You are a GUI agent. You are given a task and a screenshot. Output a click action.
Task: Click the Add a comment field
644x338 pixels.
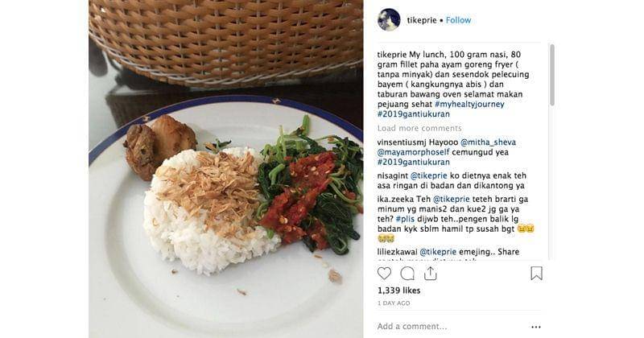tap(452, 327)
